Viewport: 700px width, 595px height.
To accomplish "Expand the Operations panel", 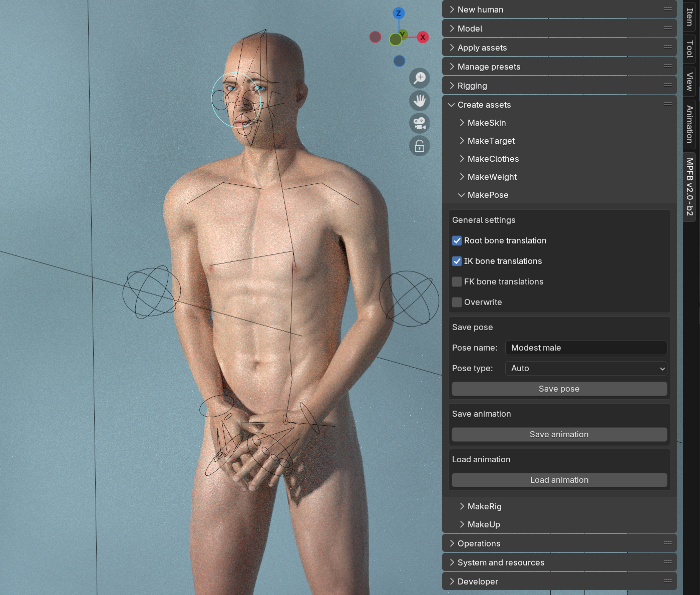I will (x=559, y=543).
